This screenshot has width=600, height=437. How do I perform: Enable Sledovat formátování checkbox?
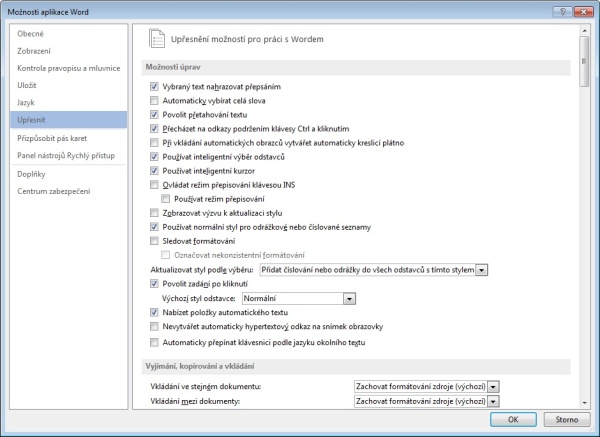[x=154, y=241]
